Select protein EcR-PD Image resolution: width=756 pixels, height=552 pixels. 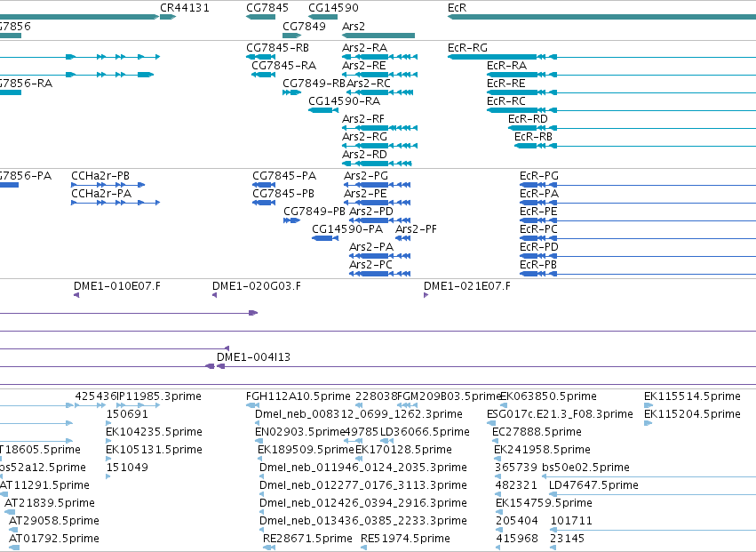click(x=539, y=247)
